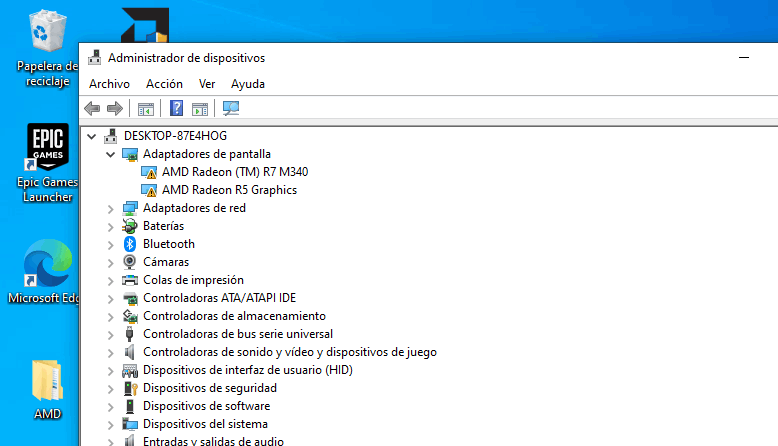Select the DESKTOP-87E4HOG label
Image resolution: width=778 pixels, height=446 pixels.
pyautogui.click(x=175, y=136)
